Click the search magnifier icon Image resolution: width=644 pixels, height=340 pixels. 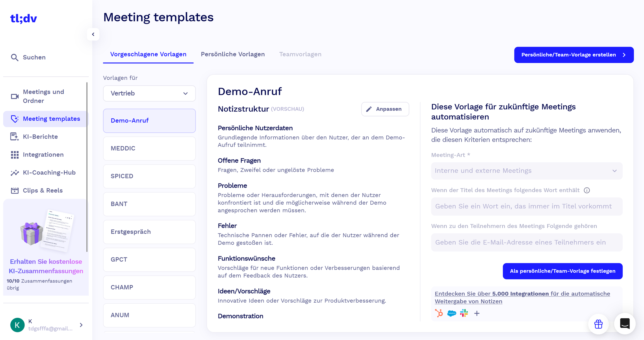(x=14, y=57)
